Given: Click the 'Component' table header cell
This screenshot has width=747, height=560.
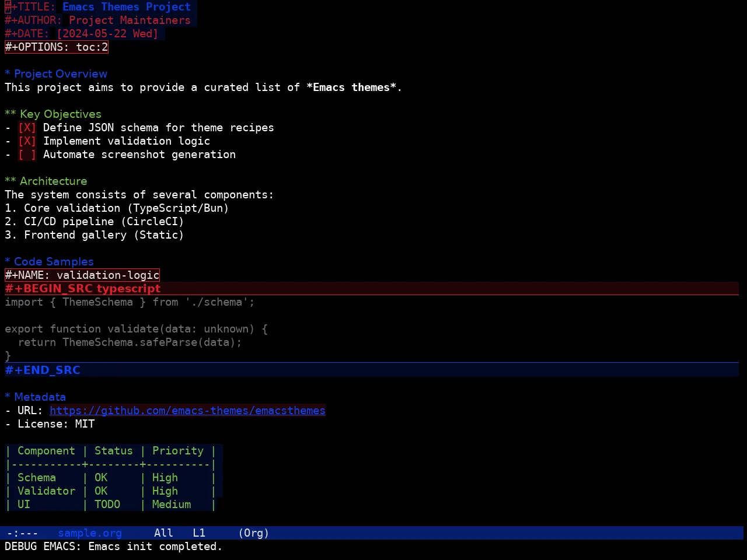Looking at the screenshot, I should pos(46,451).
